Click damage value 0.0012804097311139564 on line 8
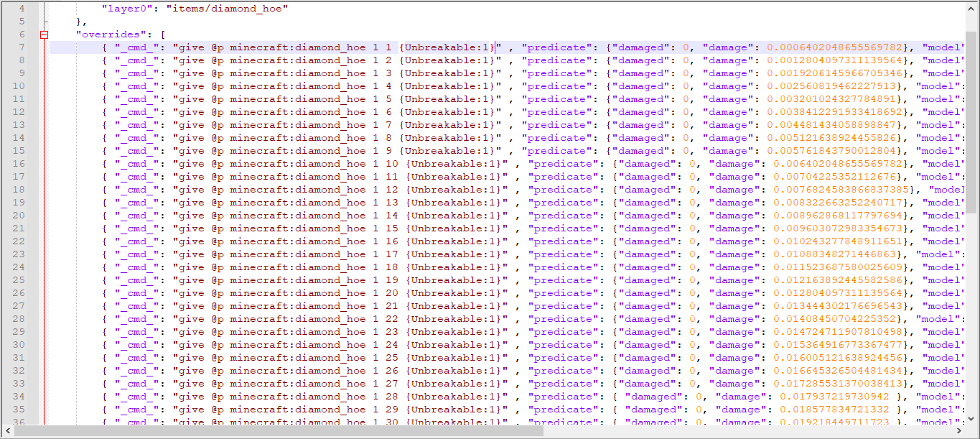This screenshot has height=439, width=980. 835,60
